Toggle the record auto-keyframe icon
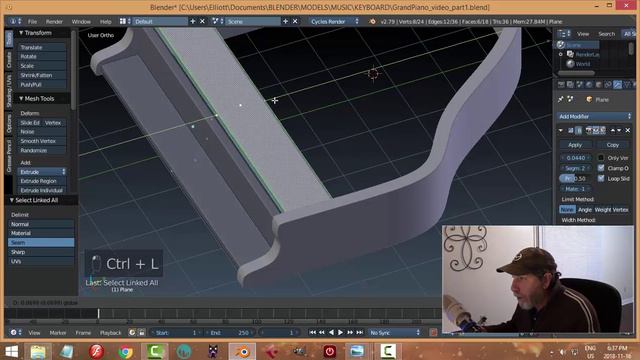Viewport: 640px width, 360px height. (x=433, y=333)
